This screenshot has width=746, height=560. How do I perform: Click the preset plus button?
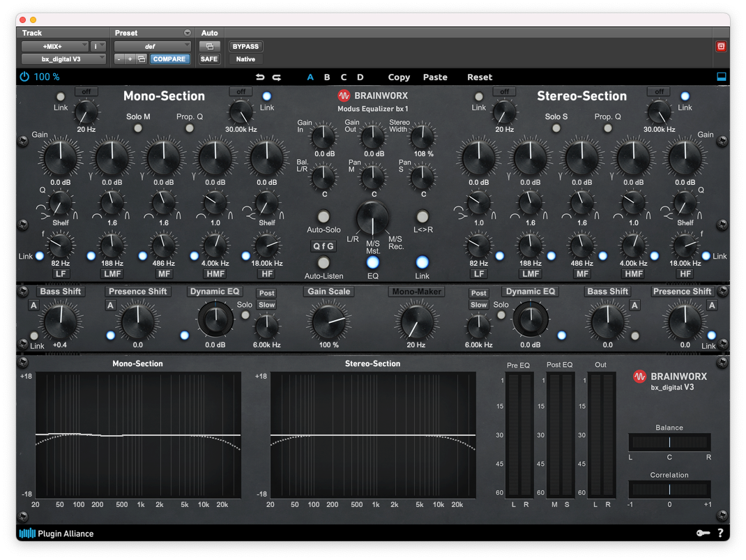(x=130, y=59)
